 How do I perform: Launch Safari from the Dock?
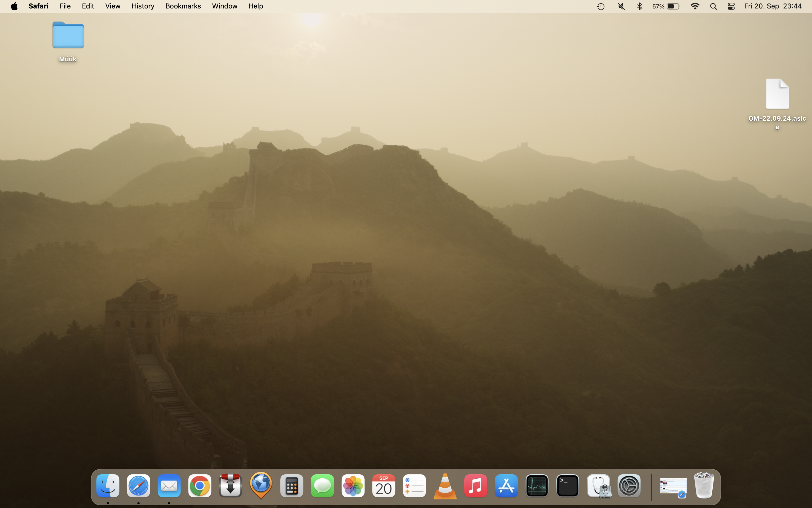(138, 486)
